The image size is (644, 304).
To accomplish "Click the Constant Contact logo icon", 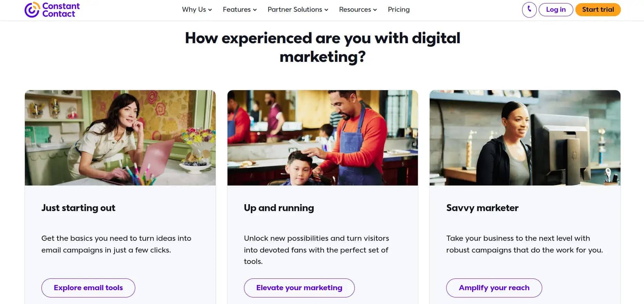I will (32, 10).
